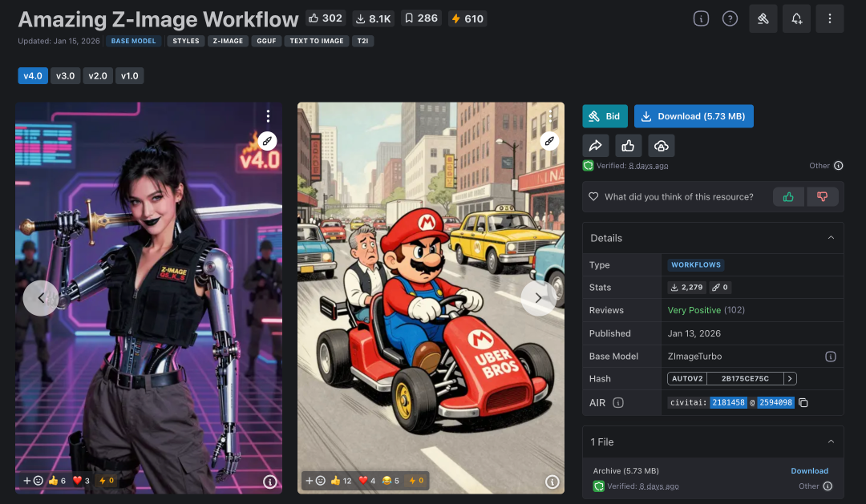866x504 pixels.
Task: Click the TEXT TO IMAGE tag
Action: click(317, 41)
